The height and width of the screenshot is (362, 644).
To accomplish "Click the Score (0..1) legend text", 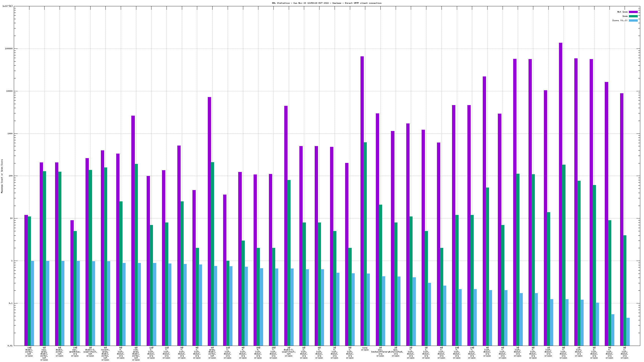I will point(620,20).
